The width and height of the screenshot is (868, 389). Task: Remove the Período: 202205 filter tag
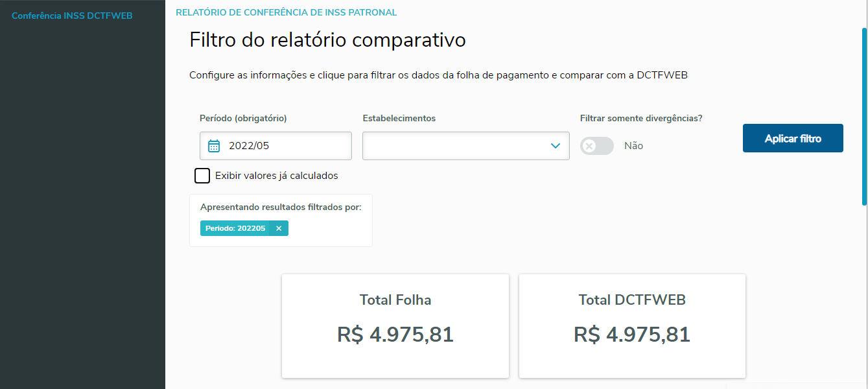coord(279,228)
